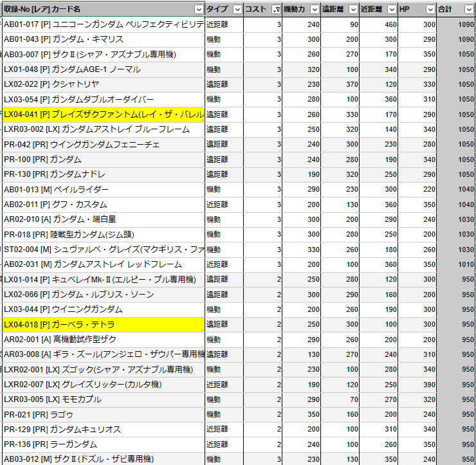This screenshot has height=465, width=476.
Task: Select cell AB02-031 ガンダムアストレイ レッドフレーム
Action: click(x=103, y=265)
